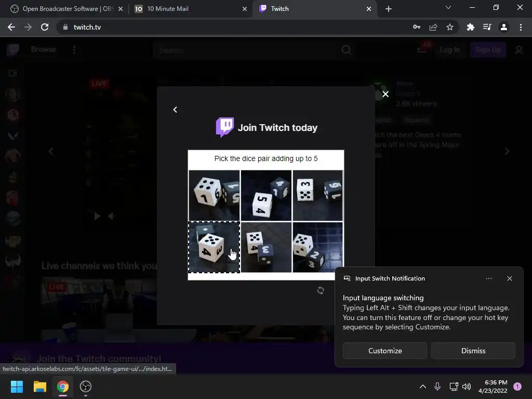The height and width of the screenshot is (399, 532).
Task: Open Chrome from taskbar
Action: pos(63,387)
